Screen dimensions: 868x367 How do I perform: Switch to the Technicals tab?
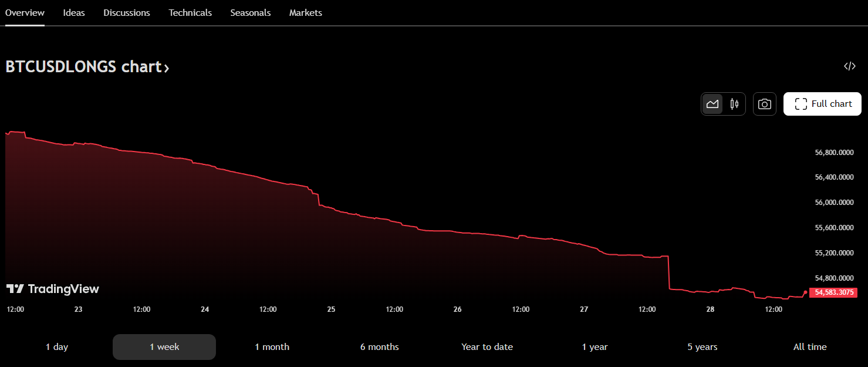(x=190, y=12)
